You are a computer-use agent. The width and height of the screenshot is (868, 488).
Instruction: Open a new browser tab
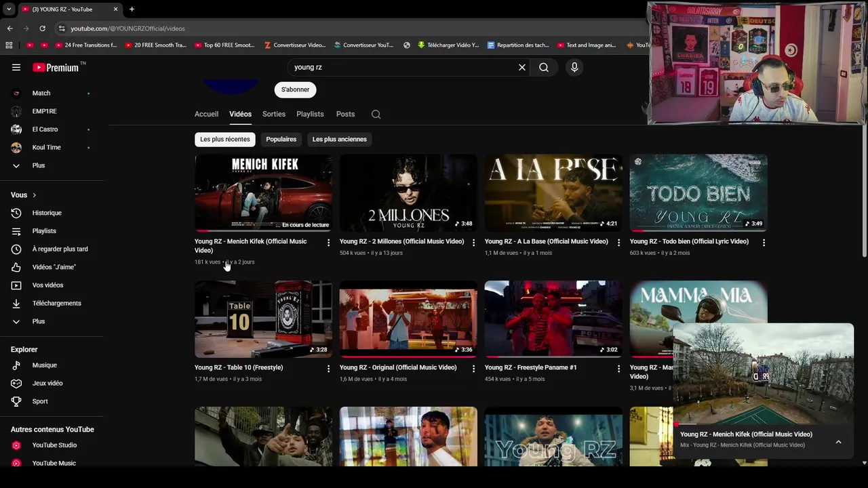point(132,9)
